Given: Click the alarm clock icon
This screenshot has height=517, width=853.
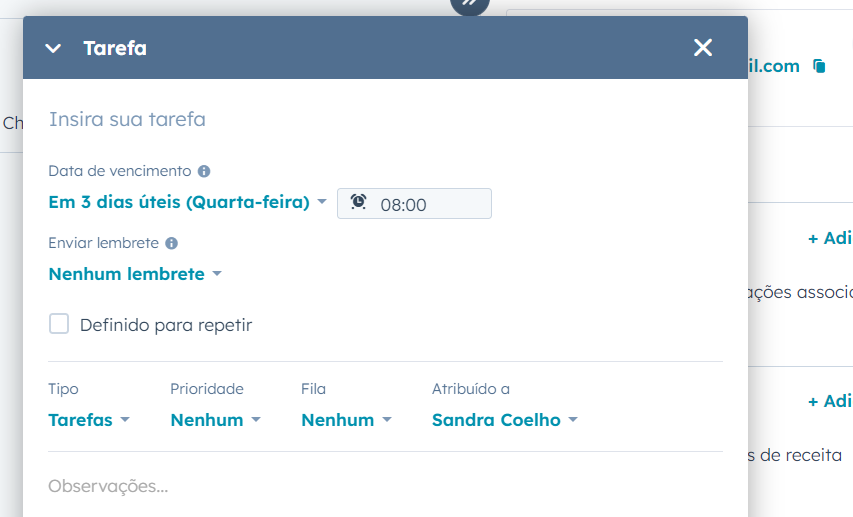Looking at the screenshot, I should click(358, 203).
